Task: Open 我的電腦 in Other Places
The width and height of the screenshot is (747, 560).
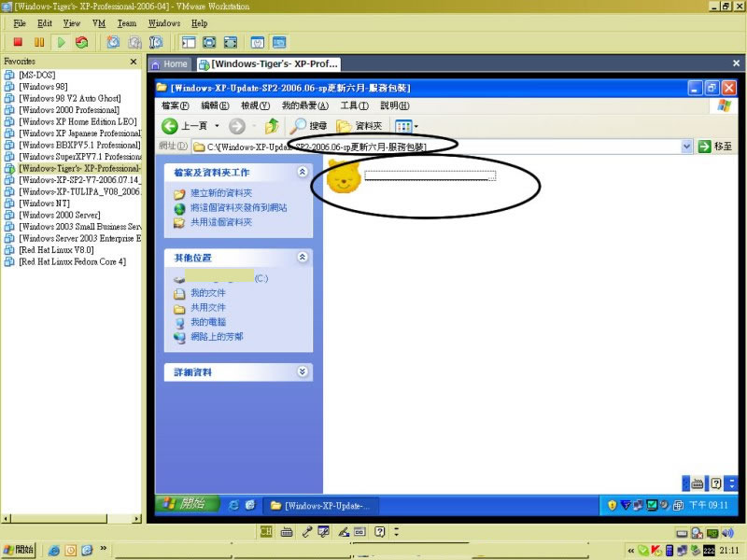Action: (207, 322)
